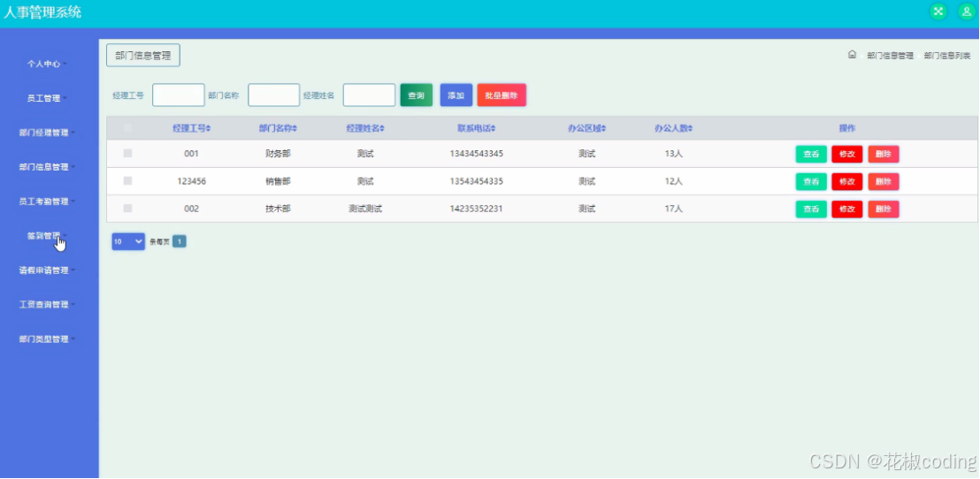
Task: Expand 部门信息管理 sidebar menu
Action: pos(47,167)
